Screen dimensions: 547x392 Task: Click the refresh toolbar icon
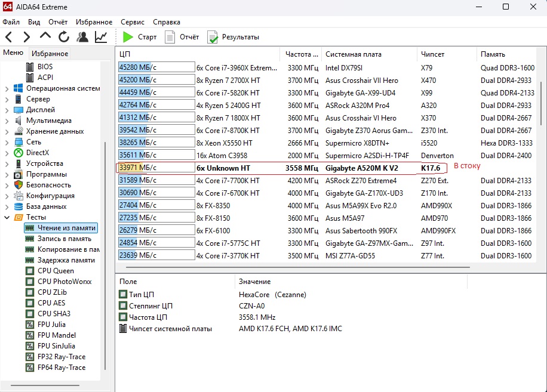tap(64, 36)
